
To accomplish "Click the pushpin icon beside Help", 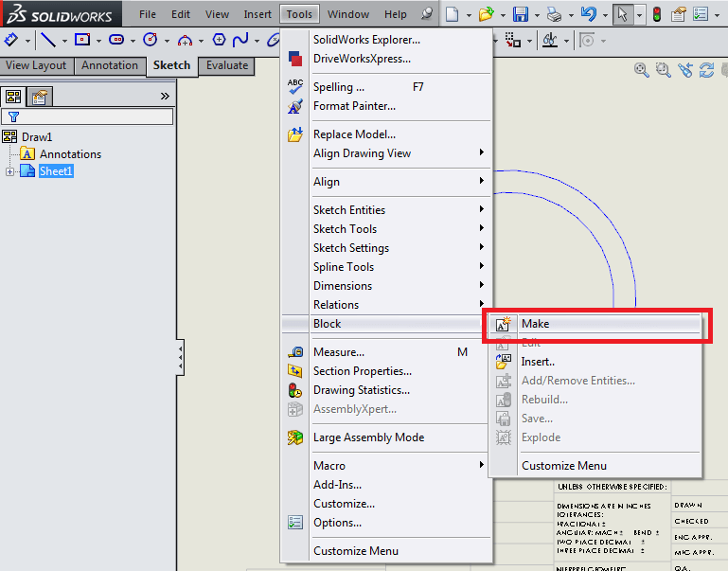I will coord(427,14).
